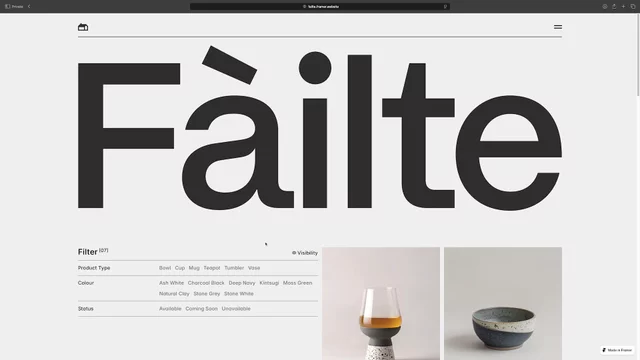Click the page vertical scrollbar

point(638,55)
